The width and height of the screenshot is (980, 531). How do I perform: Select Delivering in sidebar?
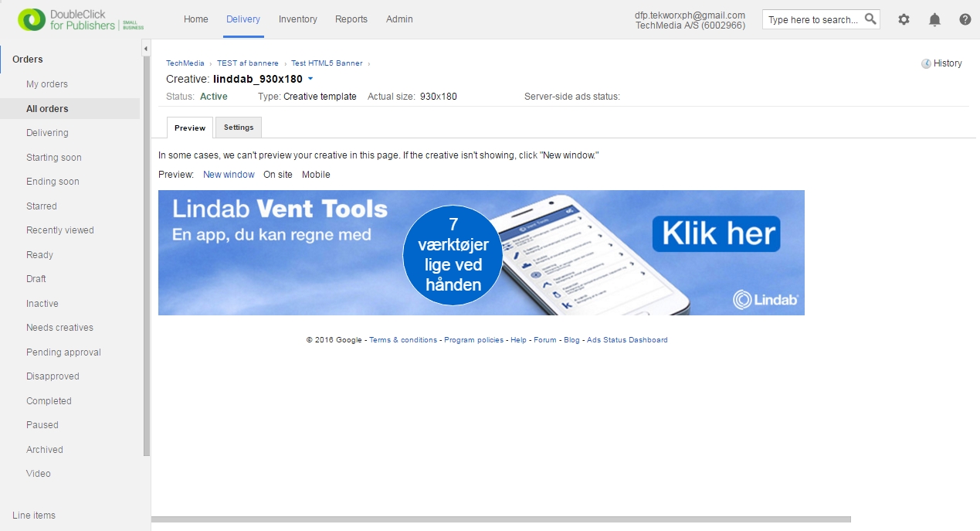pos(47,133)
